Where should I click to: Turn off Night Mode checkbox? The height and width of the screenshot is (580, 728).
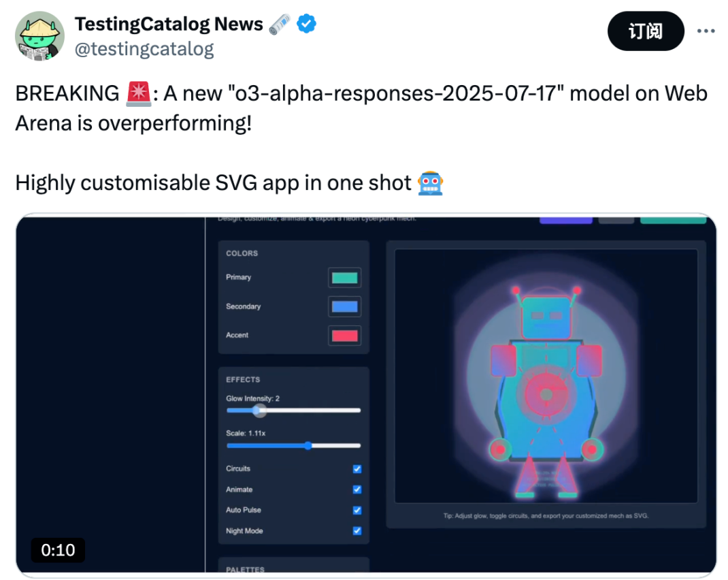(x=357, y=531)
